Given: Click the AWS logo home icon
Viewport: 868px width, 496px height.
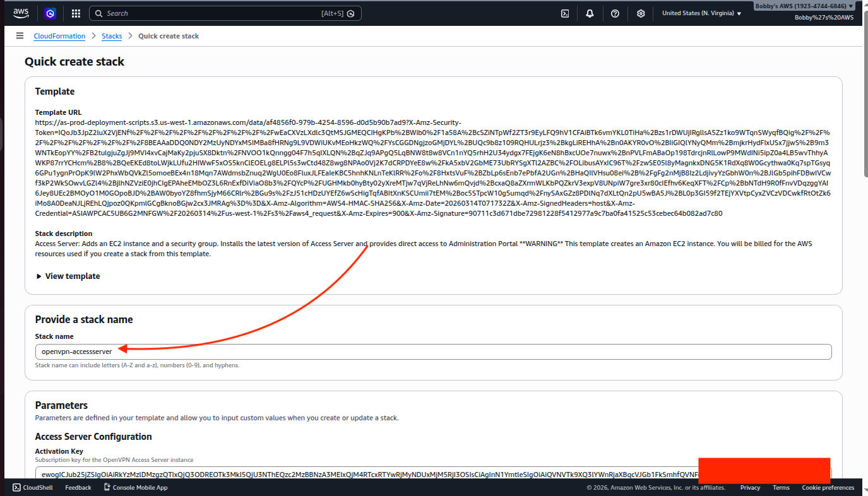Looking at the screenshot, I should [23, 13].
